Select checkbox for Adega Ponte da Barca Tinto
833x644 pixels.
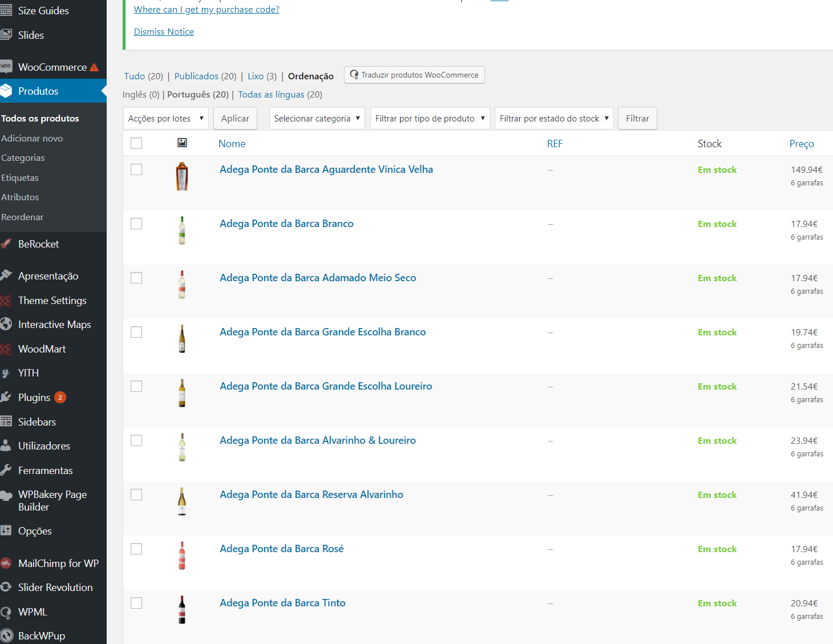pyautogui.click(x=136, y=603)
